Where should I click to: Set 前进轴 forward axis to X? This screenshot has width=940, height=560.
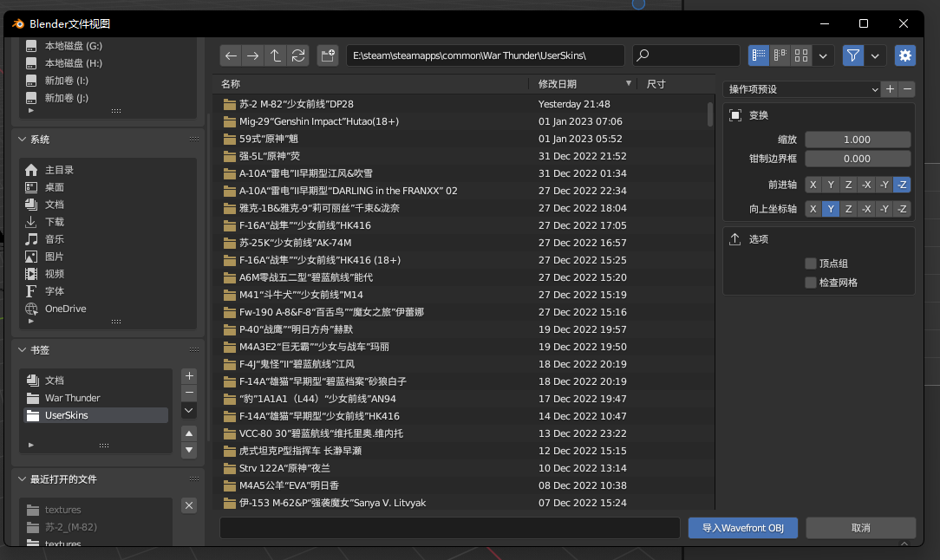tap(813, 185)
